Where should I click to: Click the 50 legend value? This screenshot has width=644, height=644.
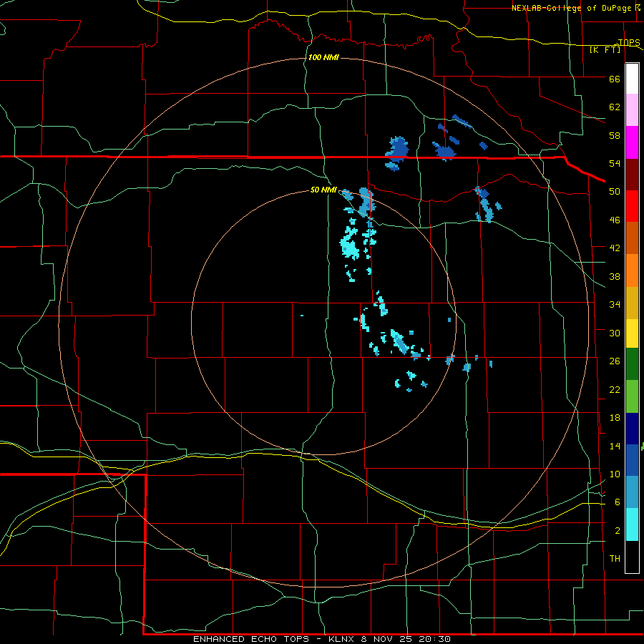(615, 191)
